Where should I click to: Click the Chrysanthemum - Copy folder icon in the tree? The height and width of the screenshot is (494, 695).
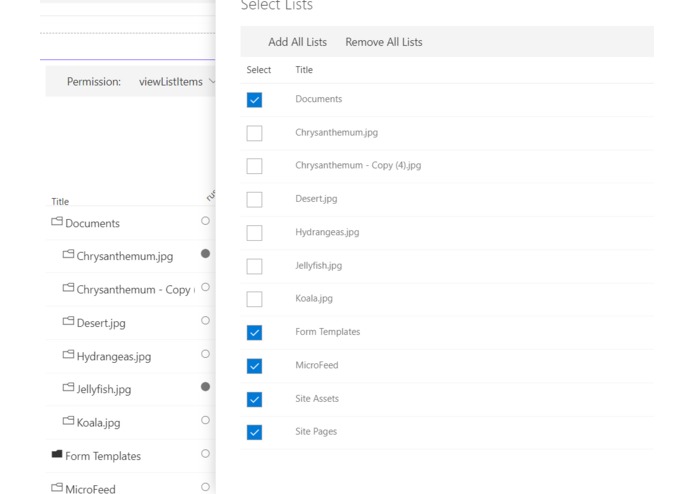(x=68, y=287)
